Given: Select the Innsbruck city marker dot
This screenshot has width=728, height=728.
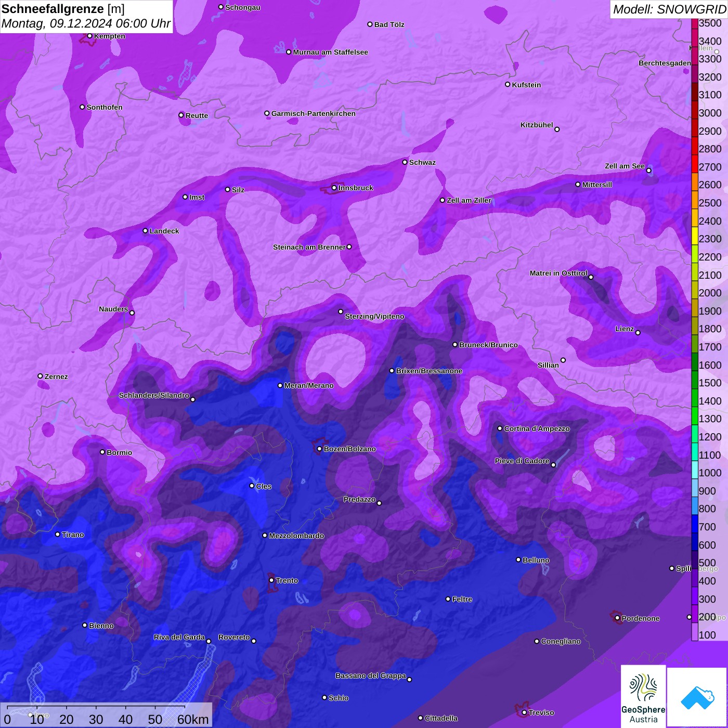Looking at the screenshot, I should click(334, 188).
